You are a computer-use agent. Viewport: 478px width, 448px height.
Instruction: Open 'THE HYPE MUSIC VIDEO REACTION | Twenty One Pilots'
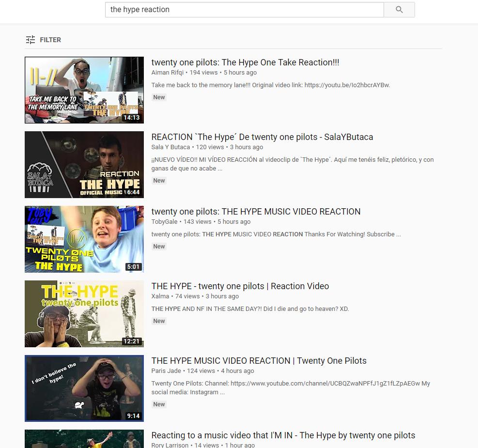[x=259, y=361]
